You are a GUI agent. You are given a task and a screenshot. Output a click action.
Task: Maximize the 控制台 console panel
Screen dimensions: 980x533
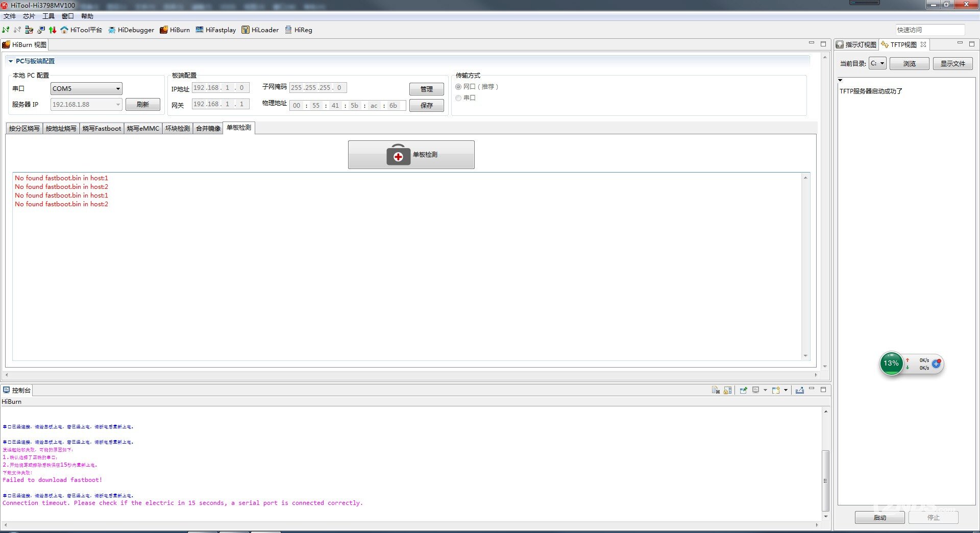tap(823, 389)
